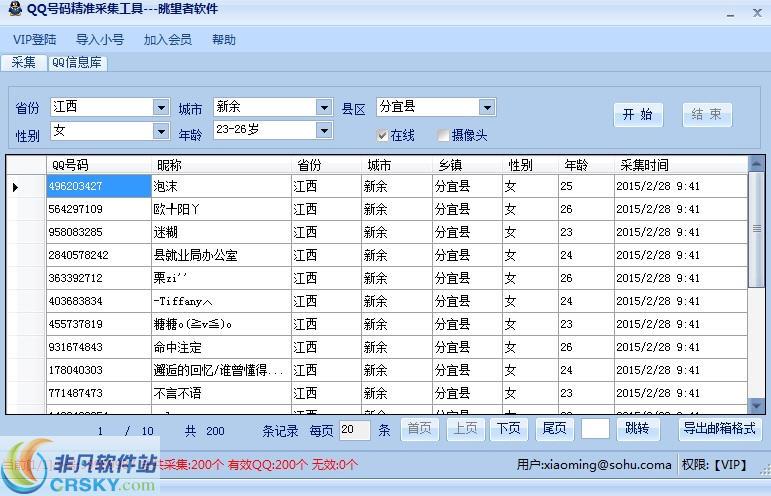
Task: Expand the 县区 dropdown showing 分宜县
Action: (487, 107)
